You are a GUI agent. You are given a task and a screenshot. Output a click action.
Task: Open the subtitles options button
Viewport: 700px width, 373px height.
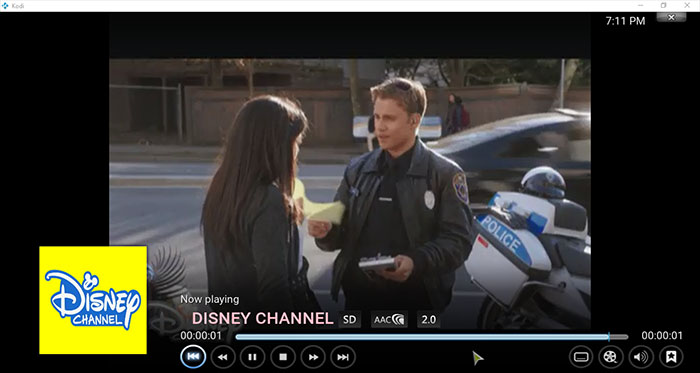(x=581, y=357)
